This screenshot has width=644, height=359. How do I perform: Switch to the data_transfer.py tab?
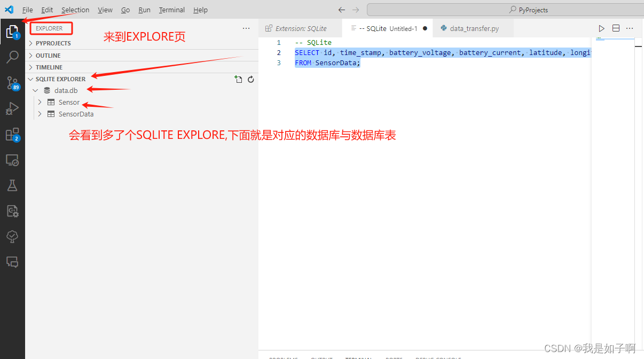(x=473, y=28)
